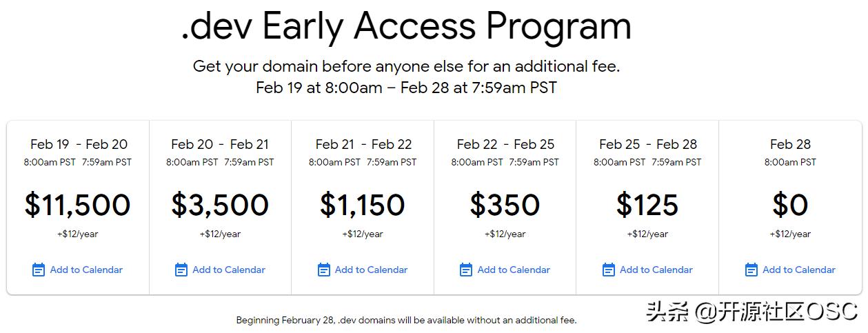Add Feb 21 - Feb 22 slot to calendar

pyautogui.click(x=371, y=270)
